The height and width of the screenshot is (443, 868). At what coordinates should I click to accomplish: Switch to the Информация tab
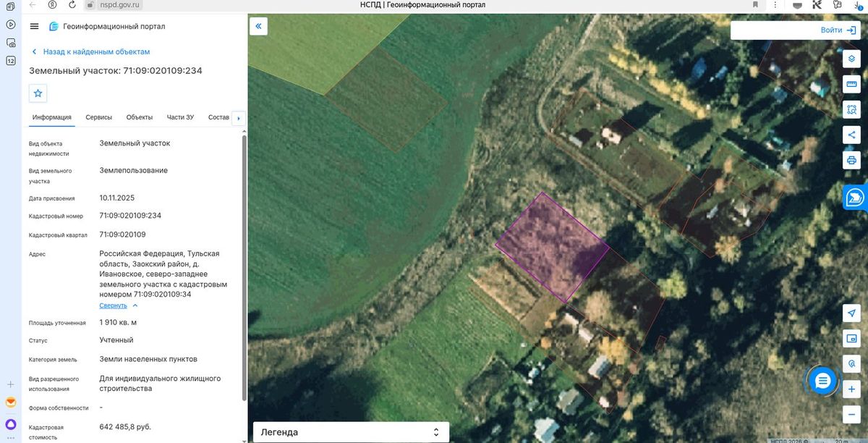51,117
